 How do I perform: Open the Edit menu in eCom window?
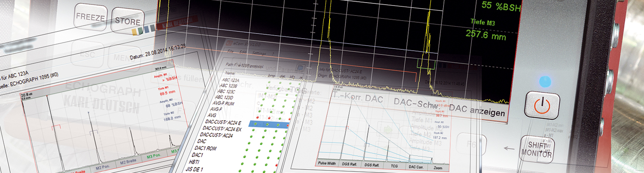(x=243, y=52)
